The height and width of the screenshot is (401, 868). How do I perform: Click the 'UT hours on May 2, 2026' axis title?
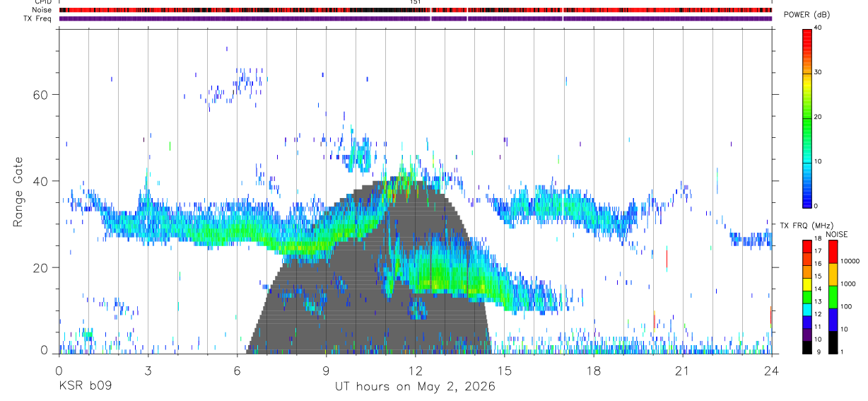tap(415, 387)
